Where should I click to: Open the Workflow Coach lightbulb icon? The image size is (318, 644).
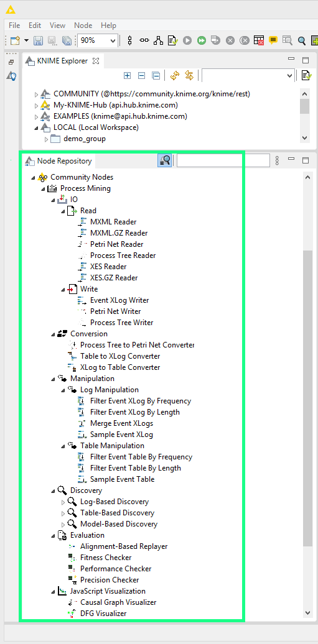12,76
